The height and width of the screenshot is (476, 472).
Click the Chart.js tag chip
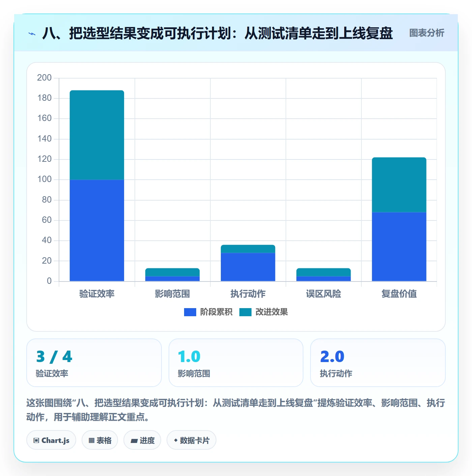click(x=51, y=440)
